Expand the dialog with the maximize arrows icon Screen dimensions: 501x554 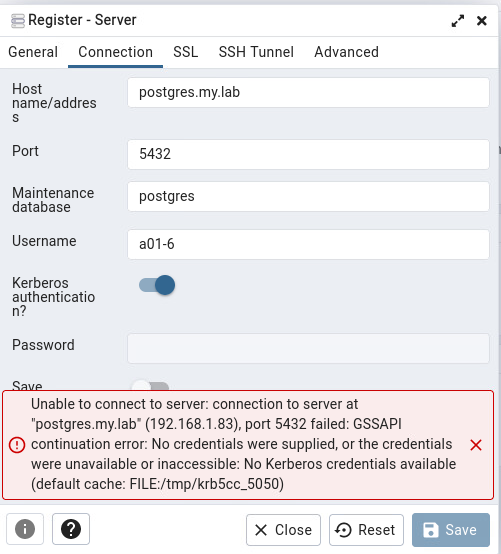tap(458, 21)
